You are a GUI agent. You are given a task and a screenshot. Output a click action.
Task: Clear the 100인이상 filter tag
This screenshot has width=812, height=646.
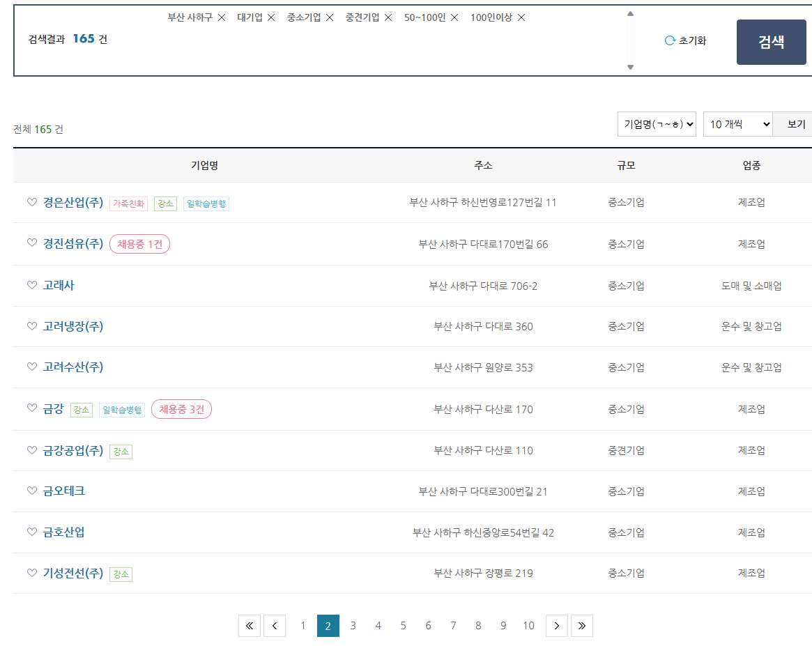[x=521, y=17]
